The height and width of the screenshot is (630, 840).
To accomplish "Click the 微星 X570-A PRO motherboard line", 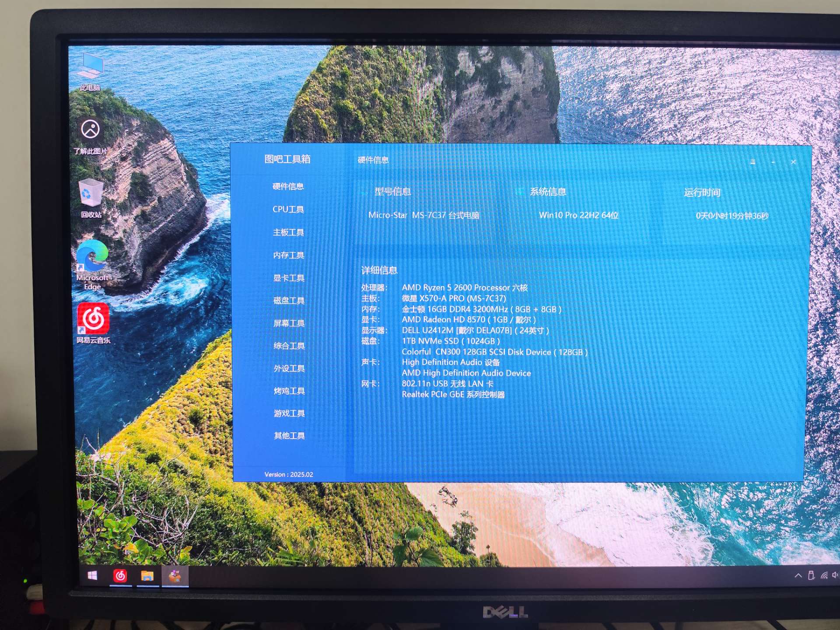I will click(454, 298).
